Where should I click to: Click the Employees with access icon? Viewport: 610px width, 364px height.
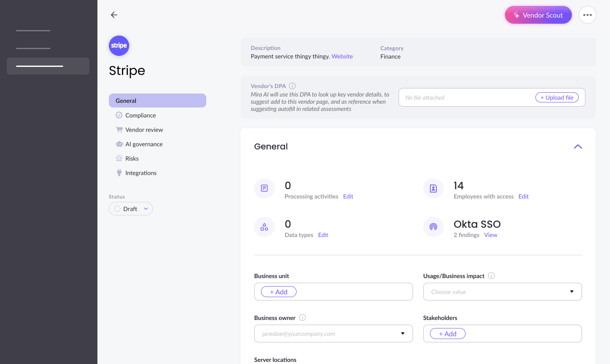point(433,188)
